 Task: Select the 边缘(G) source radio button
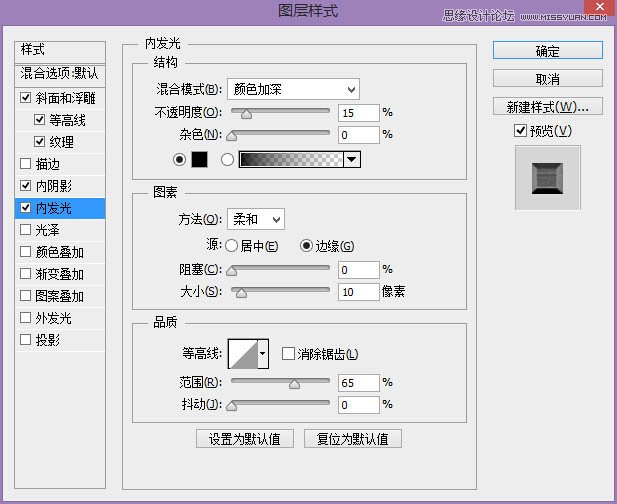[x=306, y=246]
